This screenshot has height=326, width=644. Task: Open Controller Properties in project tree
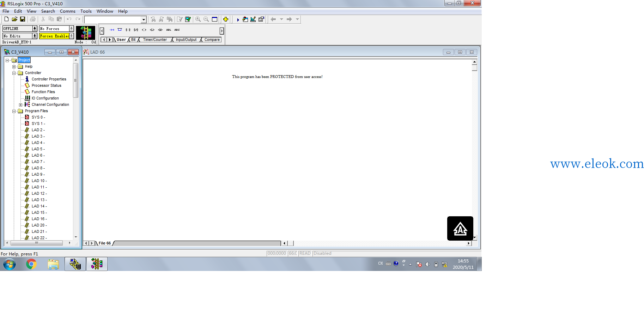[49, 79]
